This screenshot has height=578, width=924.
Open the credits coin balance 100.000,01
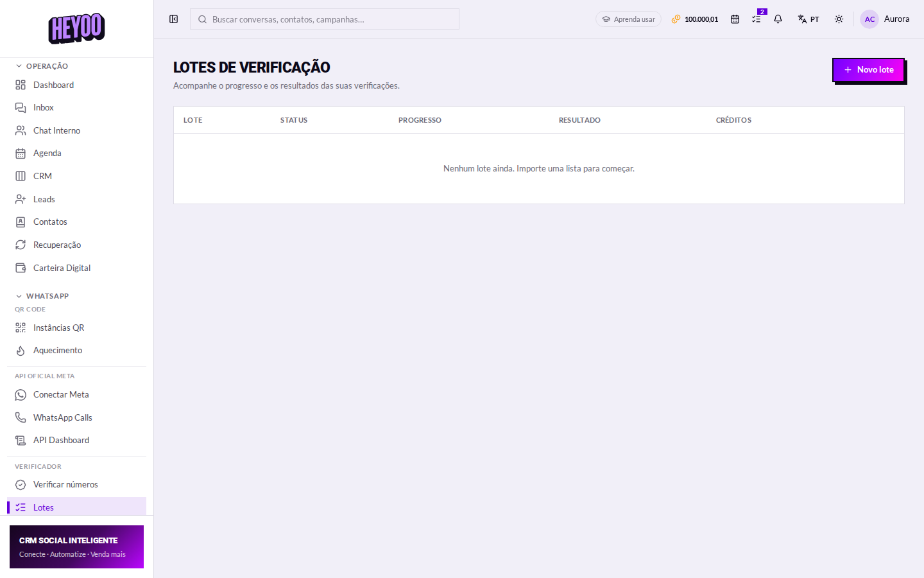pyautogui.click(x=695, y=19)
